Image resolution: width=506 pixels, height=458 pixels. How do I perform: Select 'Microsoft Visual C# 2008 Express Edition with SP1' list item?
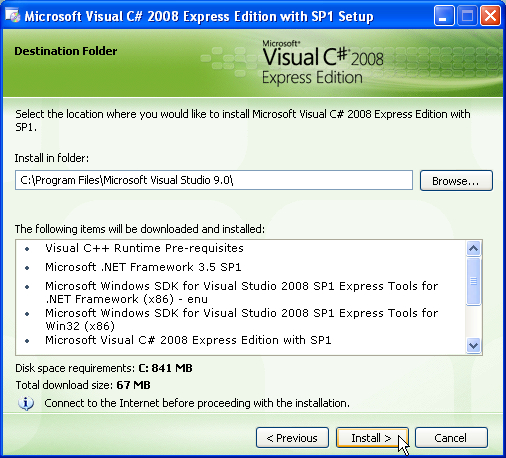[x=188, y=340]
